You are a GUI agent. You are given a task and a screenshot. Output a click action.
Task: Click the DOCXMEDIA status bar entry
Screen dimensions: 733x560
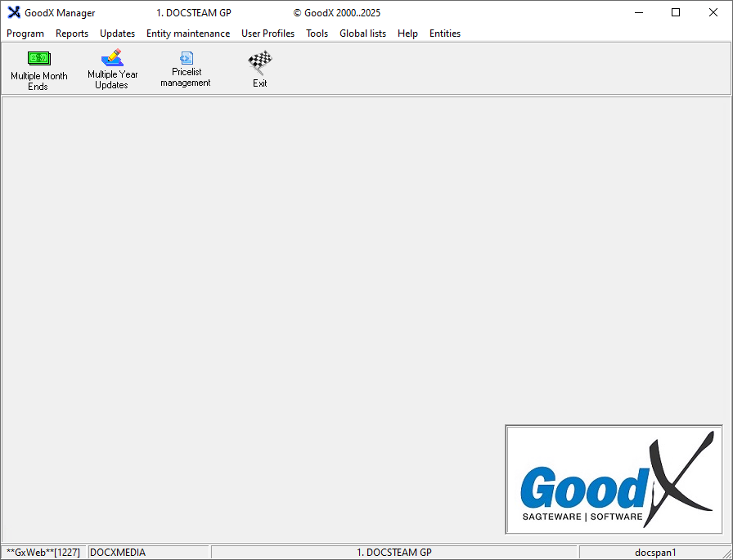pyautogui.click(x=148, y=553)
